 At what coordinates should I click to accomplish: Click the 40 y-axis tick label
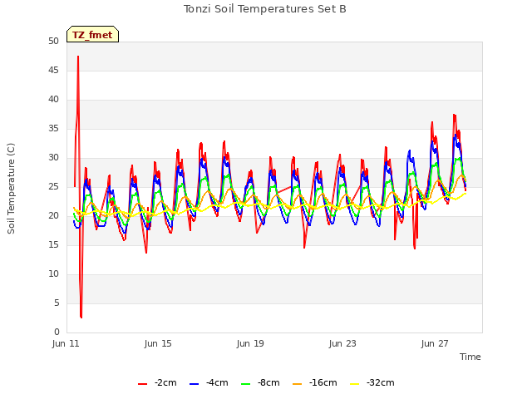[x=53, y=100]
